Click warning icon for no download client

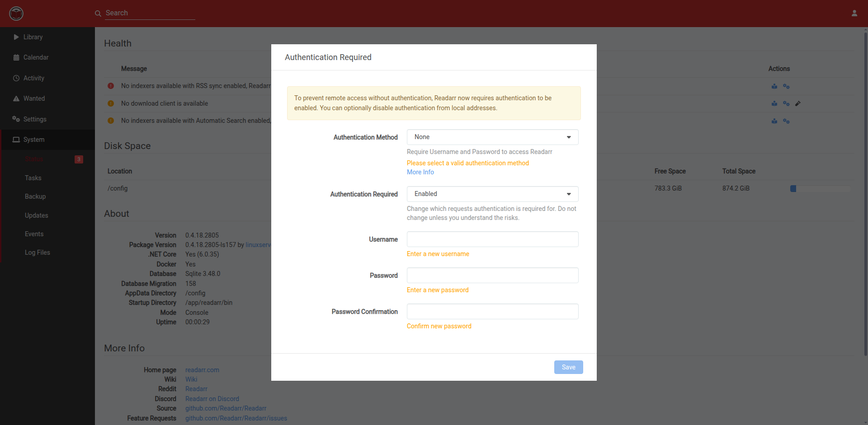(x=111, y=103)
